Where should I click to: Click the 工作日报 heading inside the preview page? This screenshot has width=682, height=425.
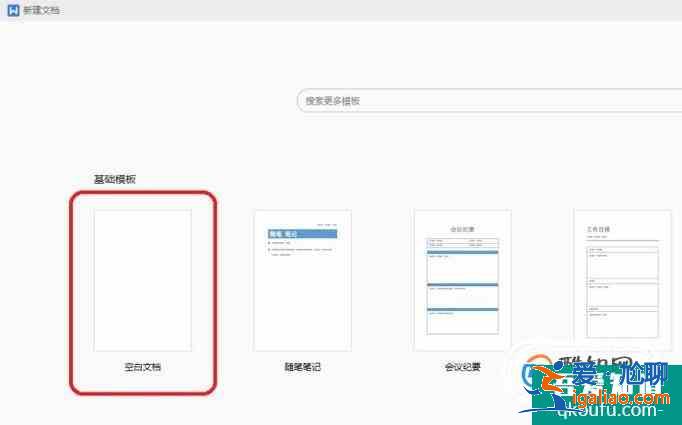point(598,229)
